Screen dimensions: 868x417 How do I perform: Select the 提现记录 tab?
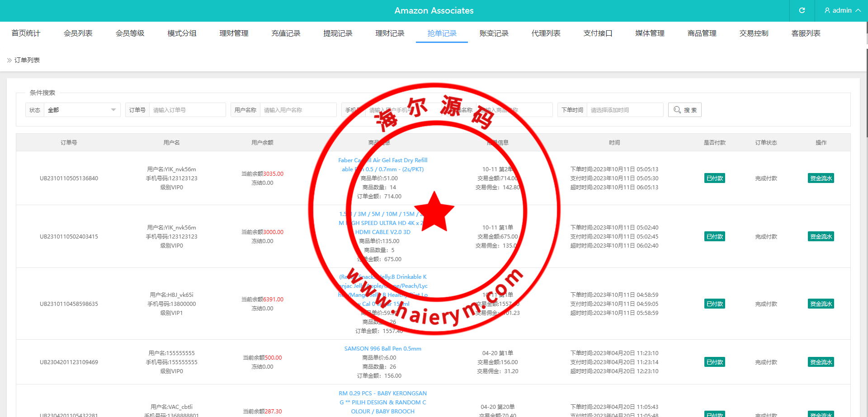(x=338, y=33)
